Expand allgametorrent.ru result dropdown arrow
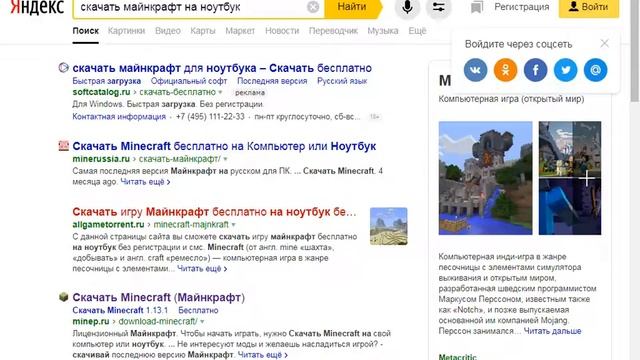Image resolution: width=640 pixels, height=360 pixels. tap(233, 225)
